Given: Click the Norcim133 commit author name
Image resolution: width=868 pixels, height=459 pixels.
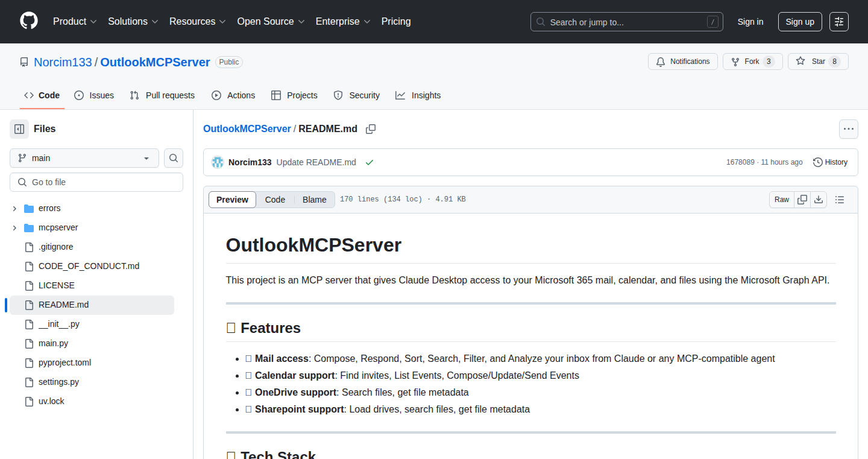Looking at the screenshot, I should 250,162.
